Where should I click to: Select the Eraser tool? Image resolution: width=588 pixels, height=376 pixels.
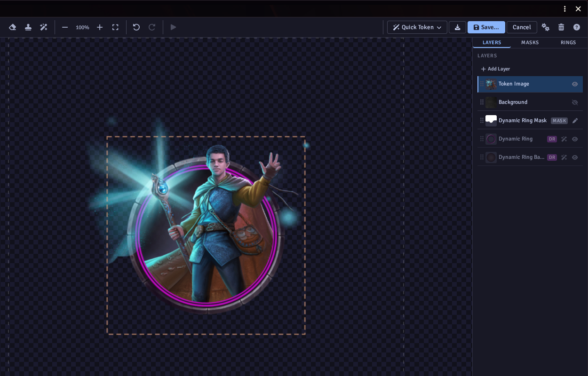[x=13, y=27]
